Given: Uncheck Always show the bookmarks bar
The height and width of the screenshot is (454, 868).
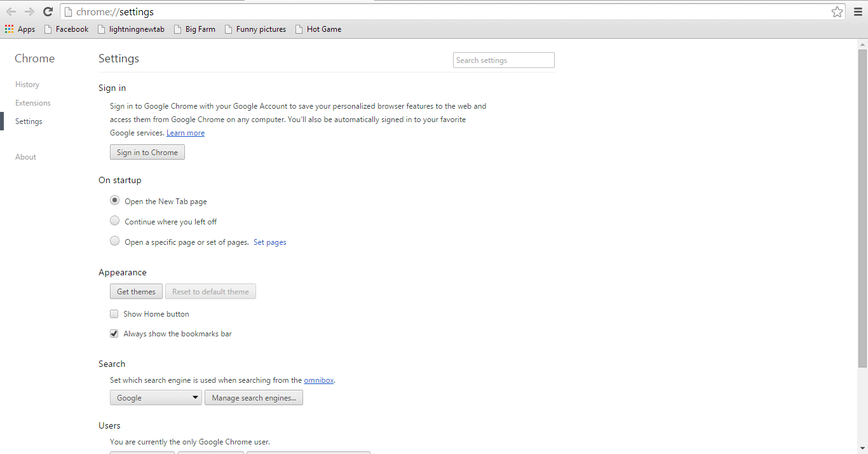Looking at the screenshot, I should (x=114, y=334).
